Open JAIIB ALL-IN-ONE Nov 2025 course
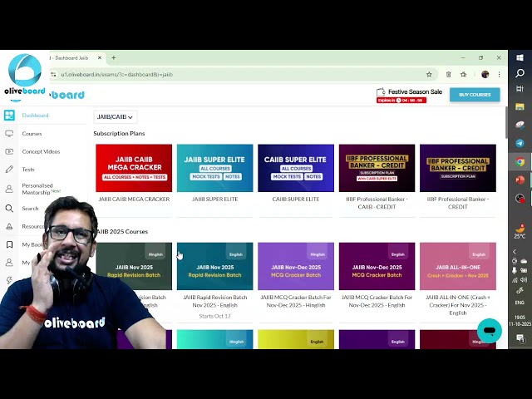 point(457,266)
